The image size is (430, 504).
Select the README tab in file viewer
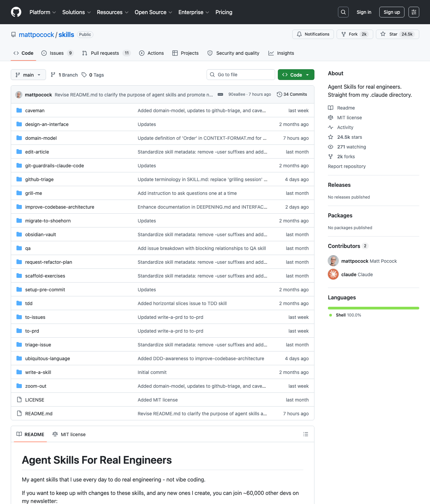[x=30, y=434]
